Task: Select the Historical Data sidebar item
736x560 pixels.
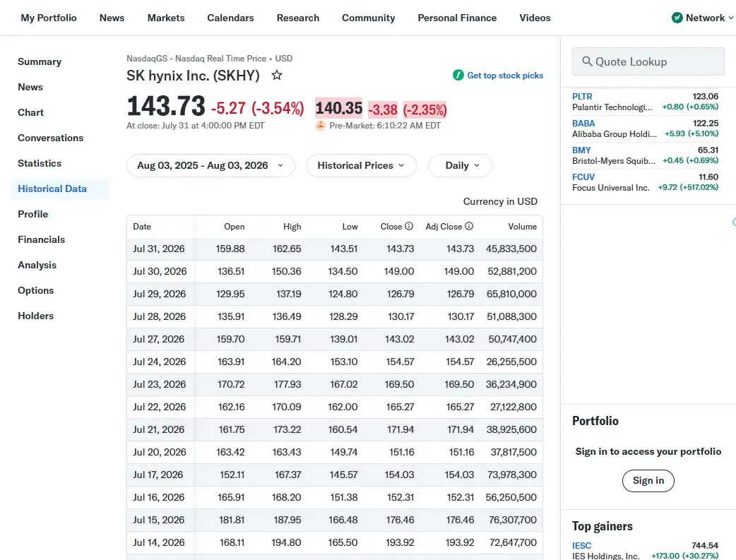Action: point(60,189)
